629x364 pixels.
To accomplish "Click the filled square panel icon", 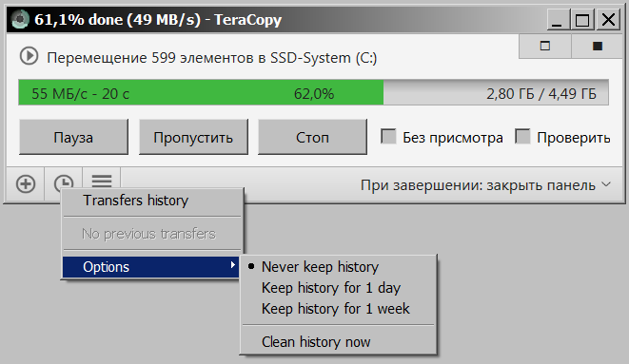I will pos(598,46).
